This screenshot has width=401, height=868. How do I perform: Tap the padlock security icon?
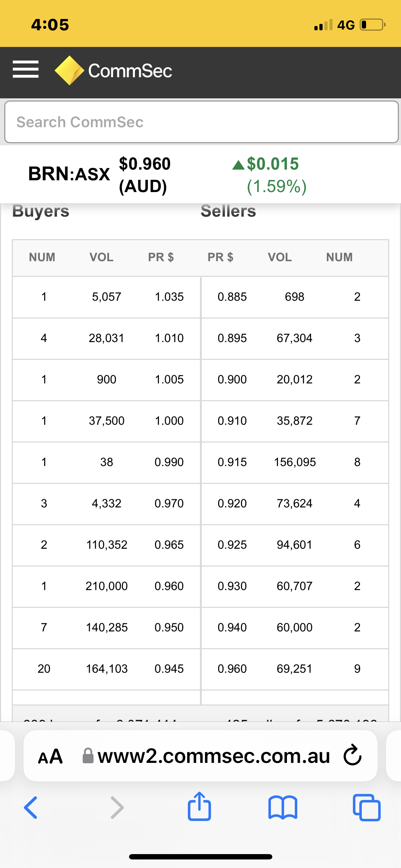(x=88, y=756)
